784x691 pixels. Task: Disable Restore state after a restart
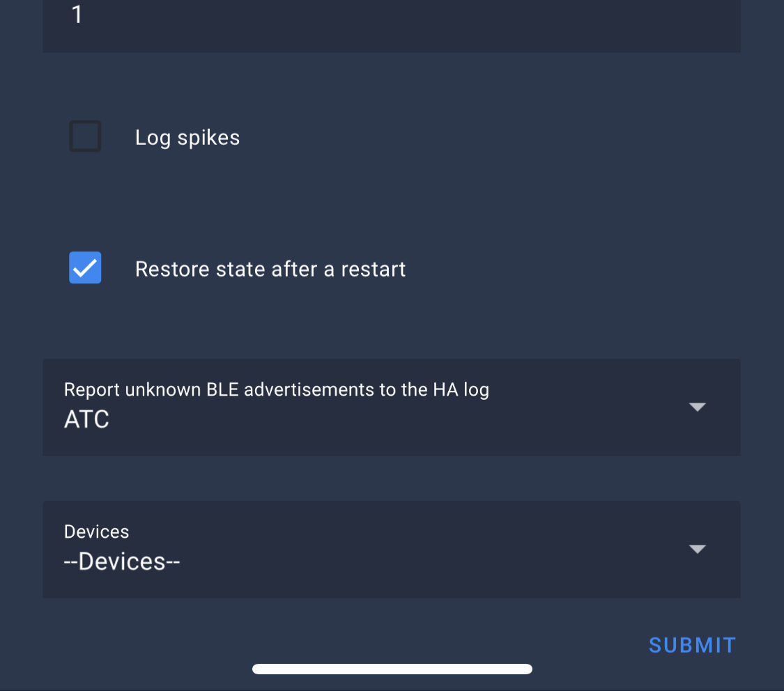(84, 267)
